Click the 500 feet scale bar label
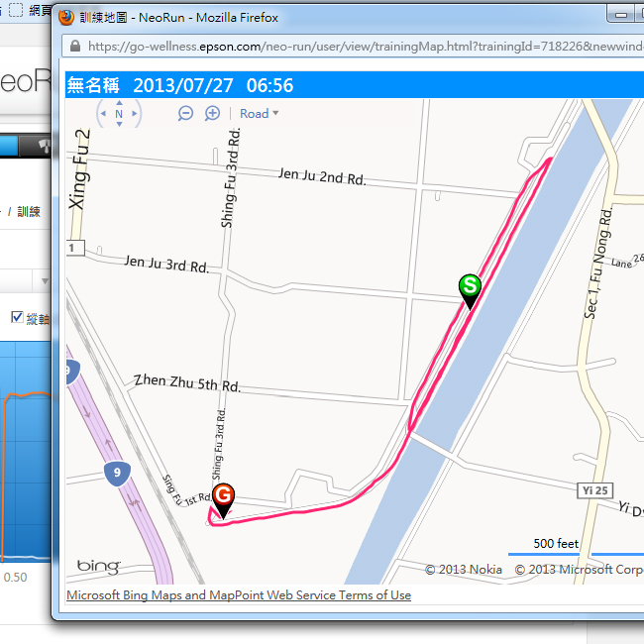The image size is (644, 644). pos(556,543)
